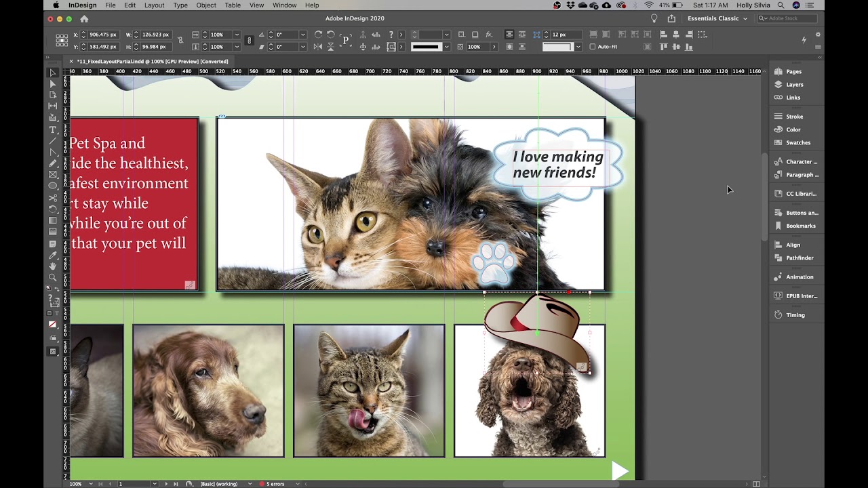Image resolution: width=868 pixels, height=488 pixels.
Task: Open the Type menu
Action: pos(180,5)
